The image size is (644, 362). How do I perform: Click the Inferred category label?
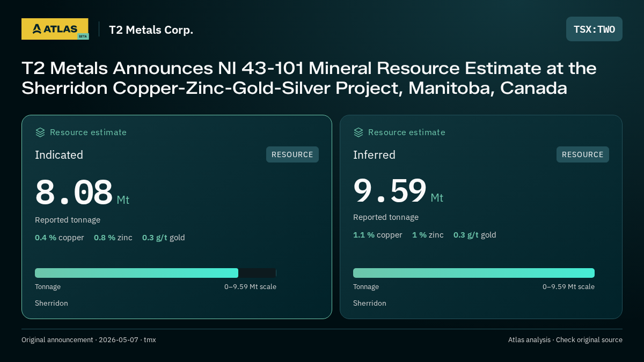(374, 155)
